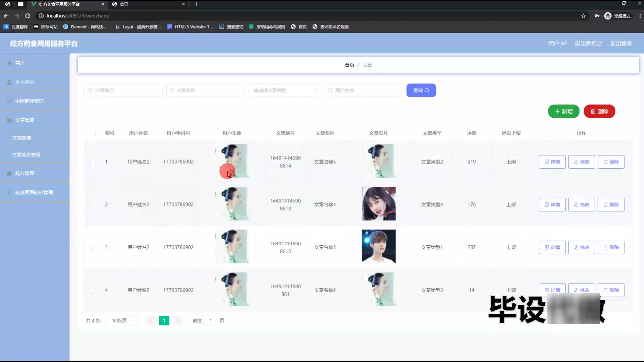Open Element bookmark

[x=85, y=27]
